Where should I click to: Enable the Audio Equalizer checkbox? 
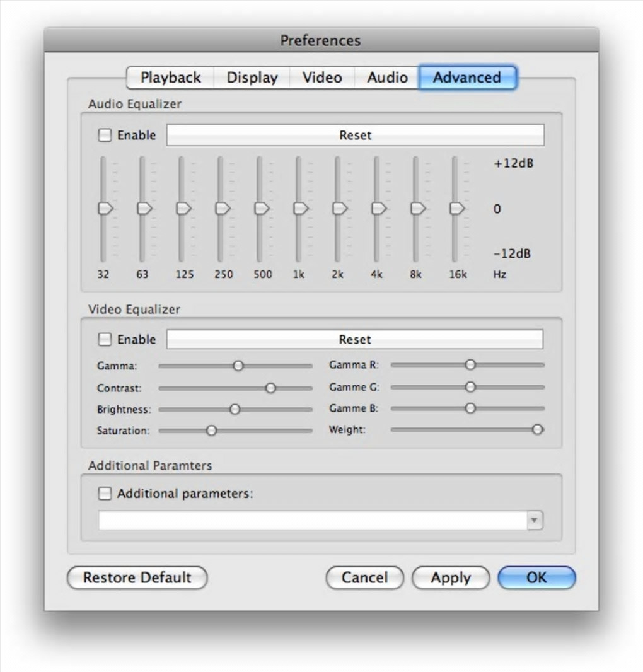(105, 135)
